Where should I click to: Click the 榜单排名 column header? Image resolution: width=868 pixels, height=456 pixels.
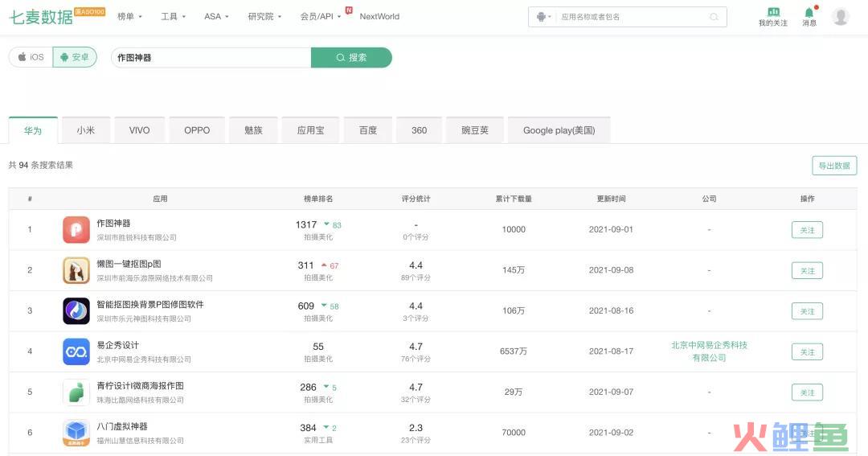click(x=318, y=199)
